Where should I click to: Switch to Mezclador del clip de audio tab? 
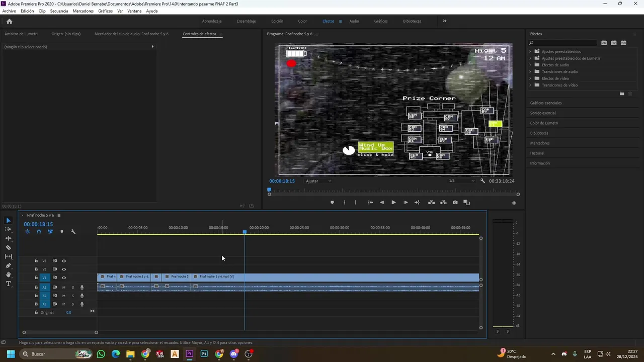click(131, 34)
